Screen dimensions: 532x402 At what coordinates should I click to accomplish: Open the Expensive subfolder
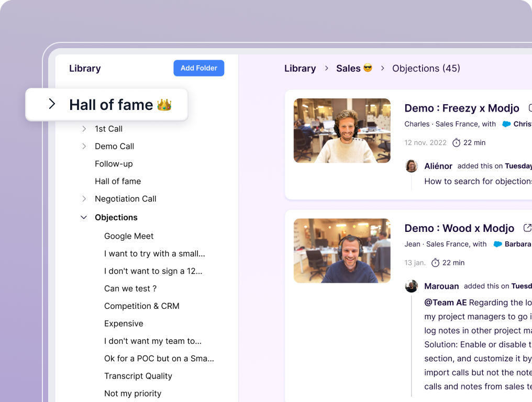tap(124, 323)
